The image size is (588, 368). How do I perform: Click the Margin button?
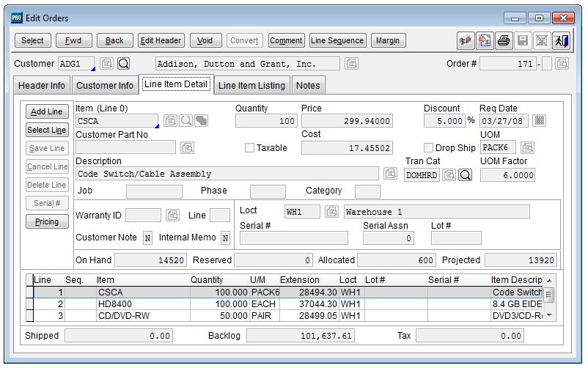(388, 40)
